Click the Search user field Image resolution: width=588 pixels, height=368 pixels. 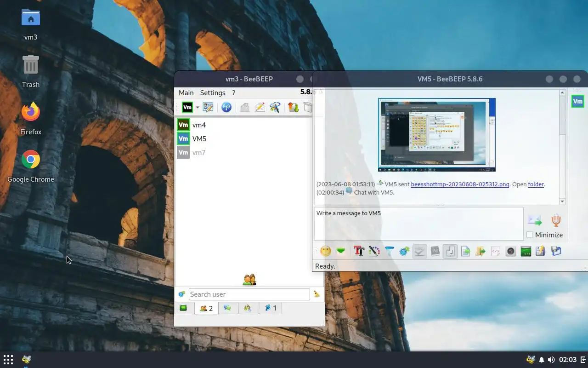(x=249, y=294)
